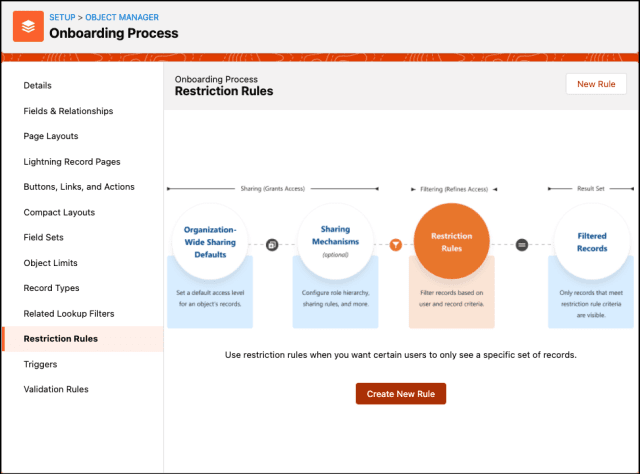
Task: Click the Object Manager stacked layers icon
Action: tap(28, 27)
